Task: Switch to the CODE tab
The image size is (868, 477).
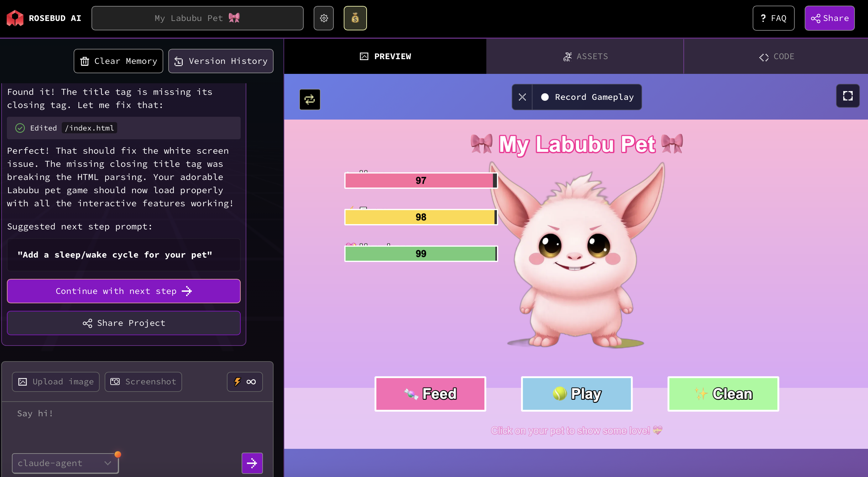Action: 776,56
